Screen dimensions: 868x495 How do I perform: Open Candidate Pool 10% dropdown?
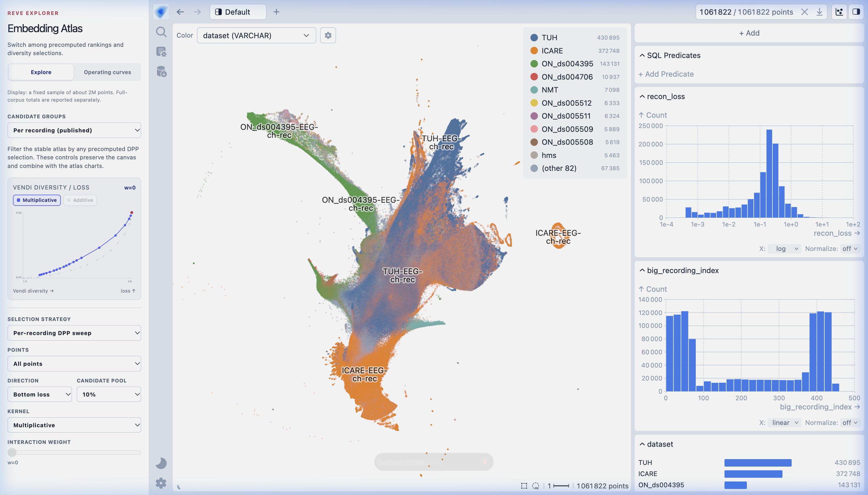coord(109,395)
